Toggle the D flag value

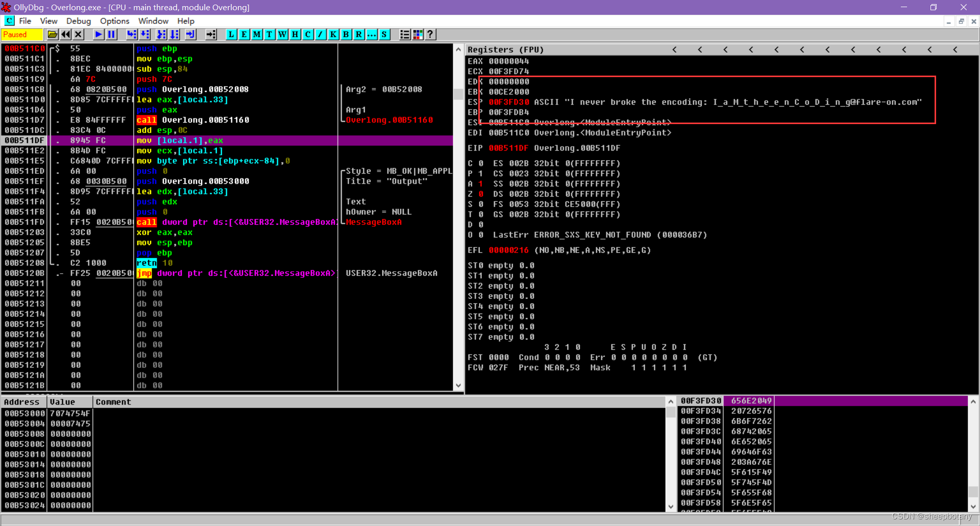(x=481, y=225)
